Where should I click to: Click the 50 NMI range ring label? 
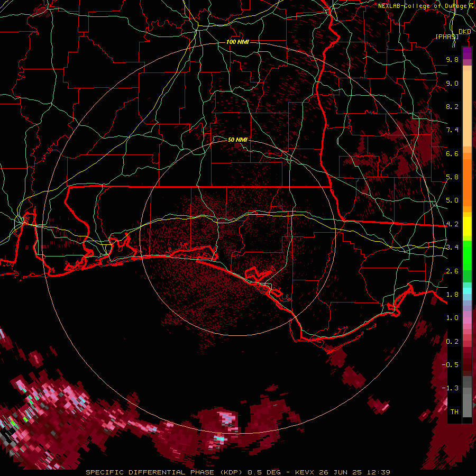[x=237, y=140]
